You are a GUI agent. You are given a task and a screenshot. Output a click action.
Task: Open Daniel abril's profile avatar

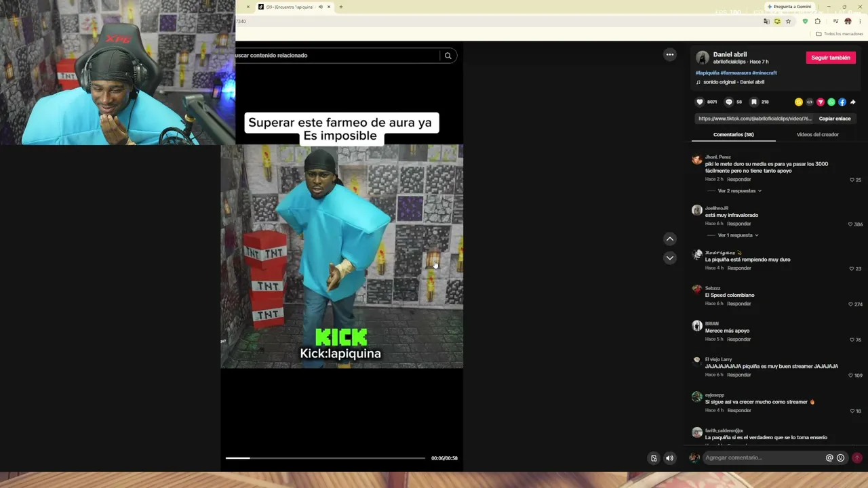[703, 58]
